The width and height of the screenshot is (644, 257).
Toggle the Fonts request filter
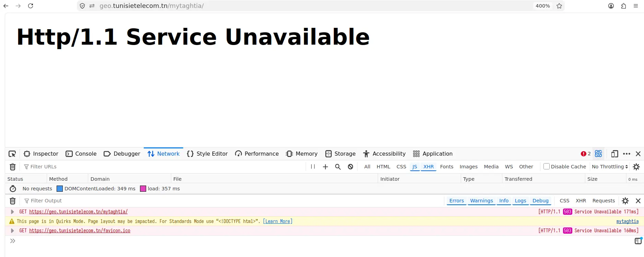pos(447,167)
